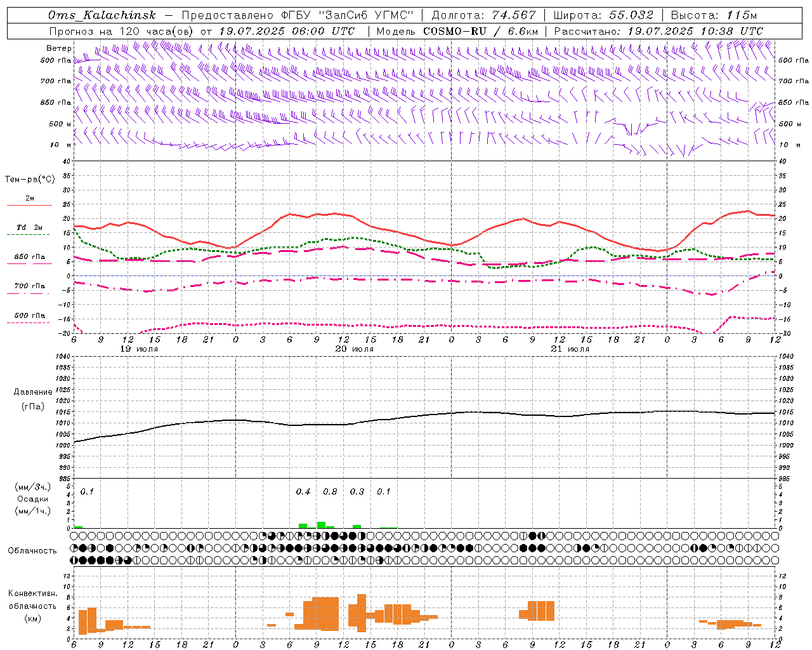Click the 'Высота: 115м' elevation text
812x650 pixels.
click(714, 15)
